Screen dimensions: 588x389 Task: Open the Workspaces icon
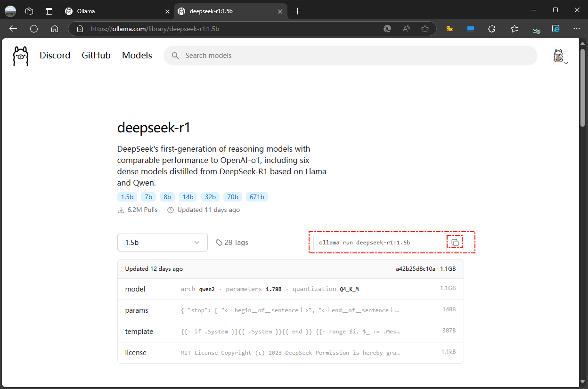pyautogui.click(x=29, y=11)
